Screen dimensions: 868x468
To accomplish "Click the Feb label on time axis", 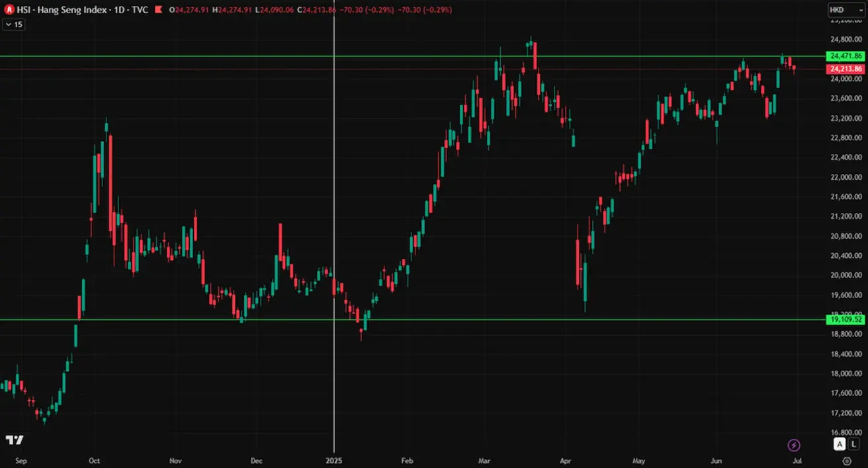I will (408, 461).
